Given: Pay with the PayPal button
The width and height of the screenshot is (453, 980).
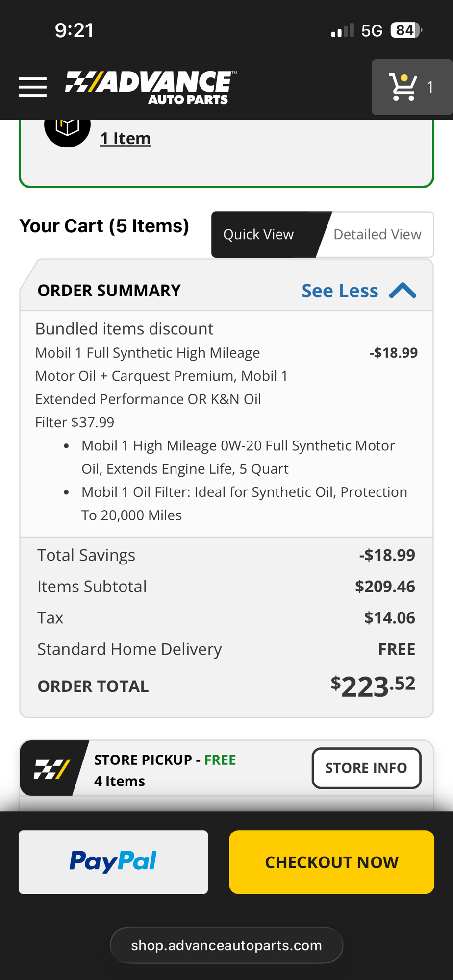Looking at the screenshot, I should [x=113, y=861].
